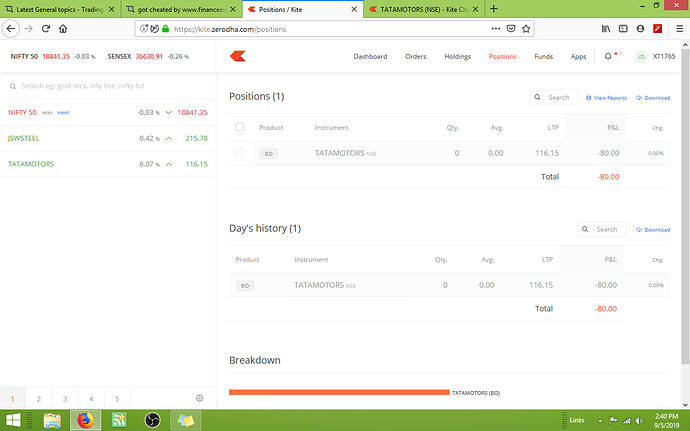Open the Windows Start menu

coord(13,420)
